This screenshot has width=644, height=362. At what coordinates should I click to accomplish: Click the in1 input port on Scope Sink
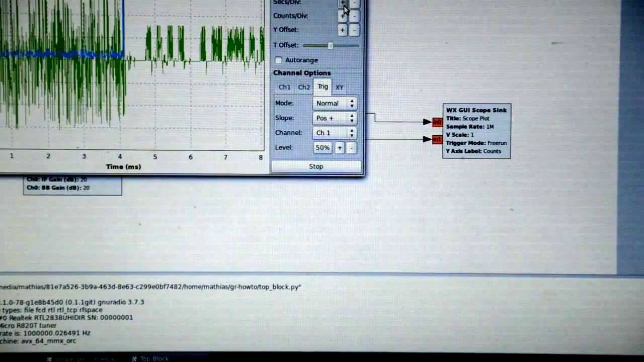click(436, 140)
